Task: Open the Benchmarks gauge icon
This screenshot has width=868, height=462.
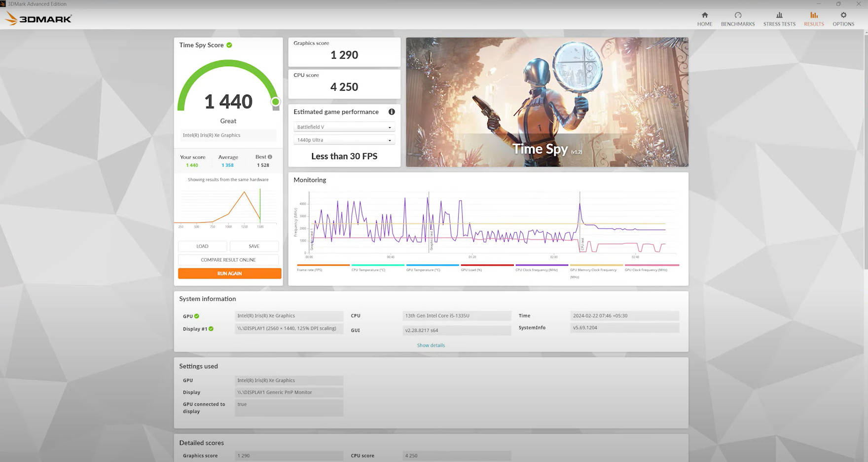Action: click(x=738, y=15)
